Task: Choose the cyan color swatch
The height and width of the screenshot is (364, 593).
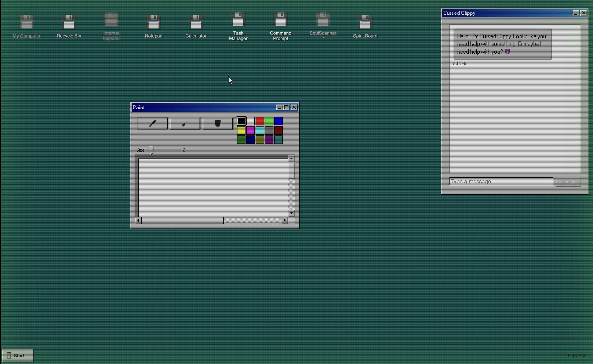Action: pos(260,130)
